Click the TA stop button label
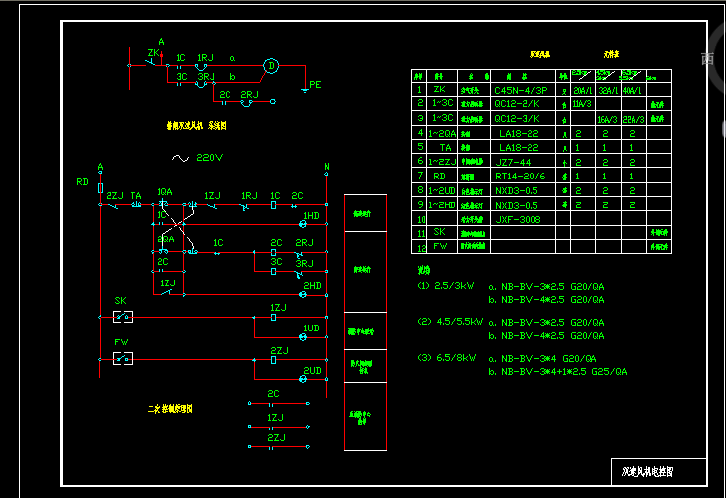Viewport: 726px width, 498px height. [136, 196]
